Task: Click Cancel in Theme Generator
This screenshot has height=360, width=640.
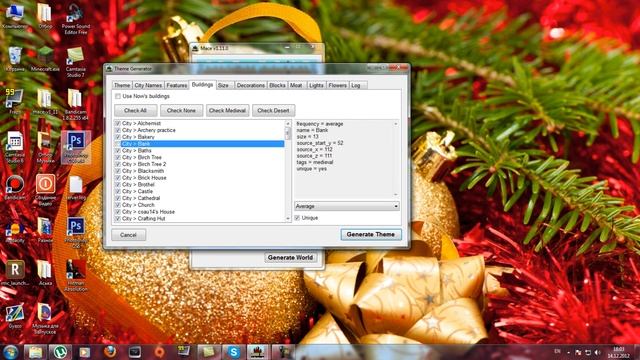Action: pyautogui.click(x=128, y=235)
